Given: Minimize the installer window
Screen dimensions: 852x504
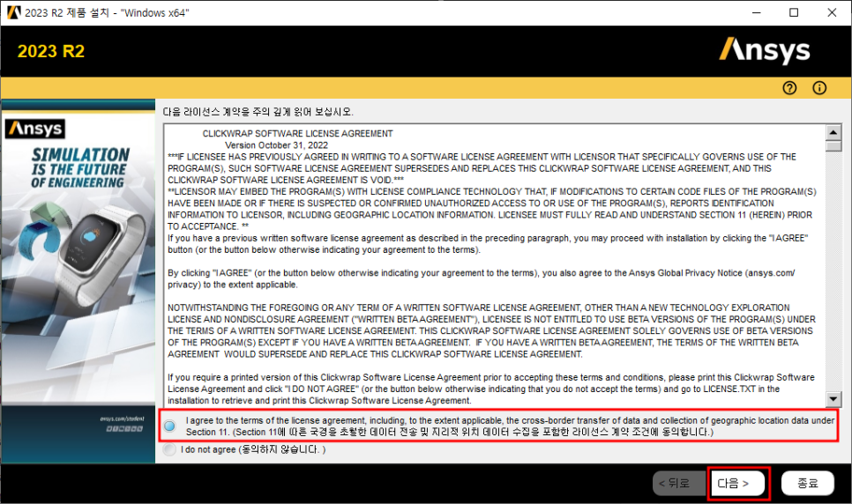Looking at the screenshot, I should [x=754, y=12].
